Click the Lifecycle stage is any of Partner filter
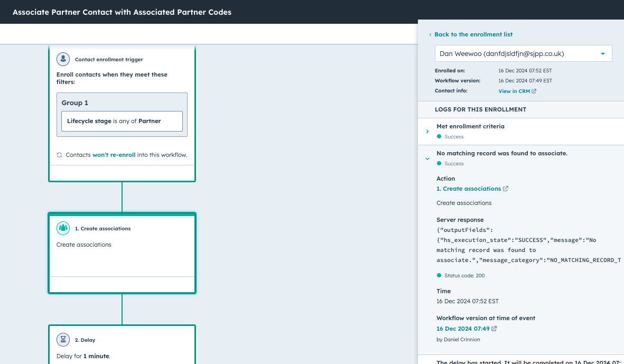Image resolution: width=624 pixels, height=364 pixels. pyautogui.click(x=122, y=121)
